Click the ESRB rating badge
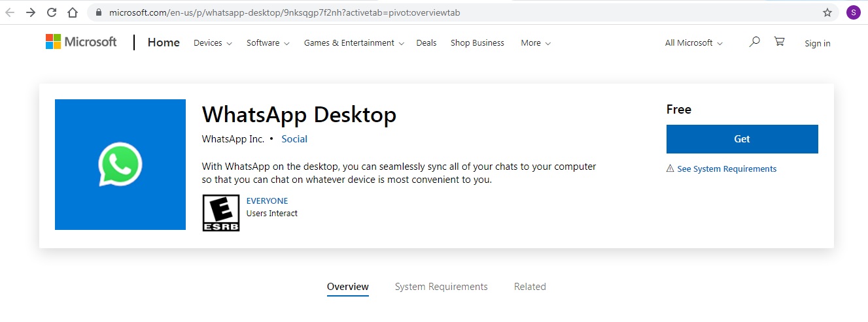This screenshot has width=868, height=322. tap(221, 213)
